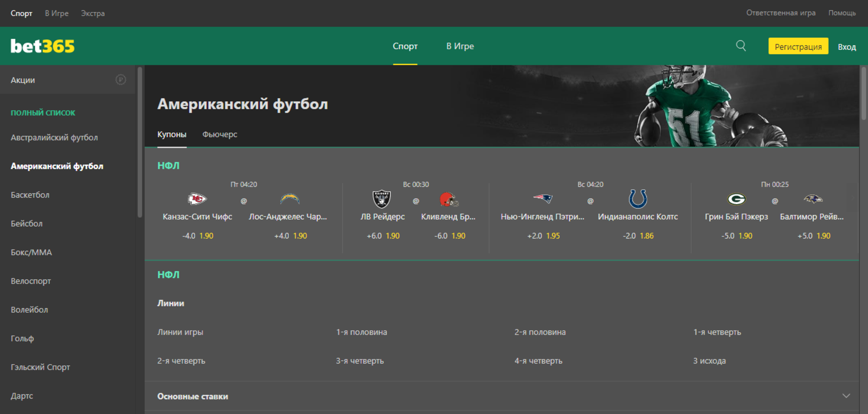Bet ЛВ Рейдерс +6.0 at 1.90
868x414 pixels.
383,236
